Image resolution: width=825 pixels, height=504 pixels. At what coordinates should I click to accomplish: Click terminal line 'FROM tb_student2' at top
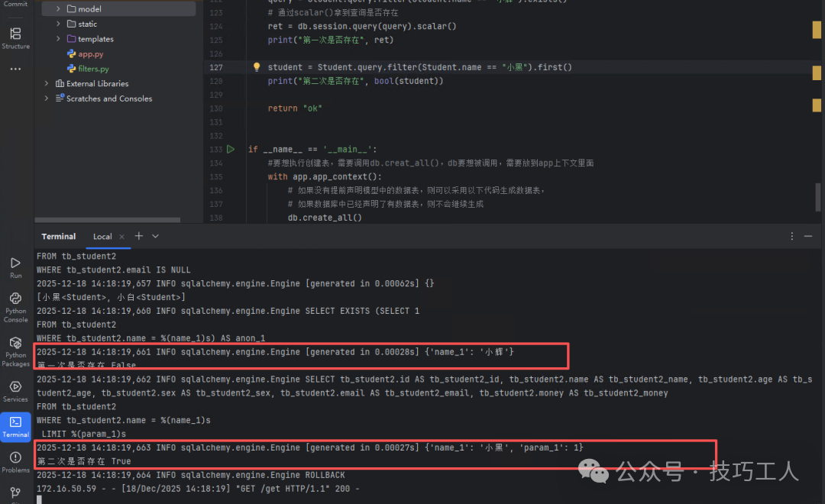[76, 257]
